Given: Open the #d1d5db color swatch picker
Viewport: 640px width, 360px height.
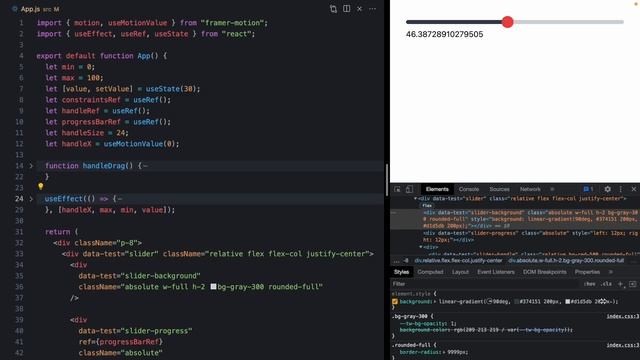Looking at the screenshot, I should (x=567, y=302).
